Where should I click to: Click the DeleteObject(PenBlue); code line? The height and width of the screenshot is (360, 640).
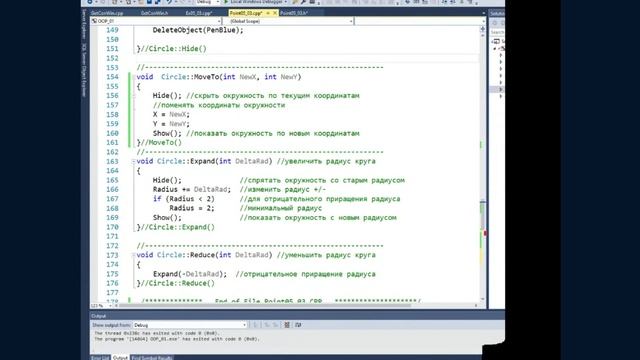click(x=198, y=30)
